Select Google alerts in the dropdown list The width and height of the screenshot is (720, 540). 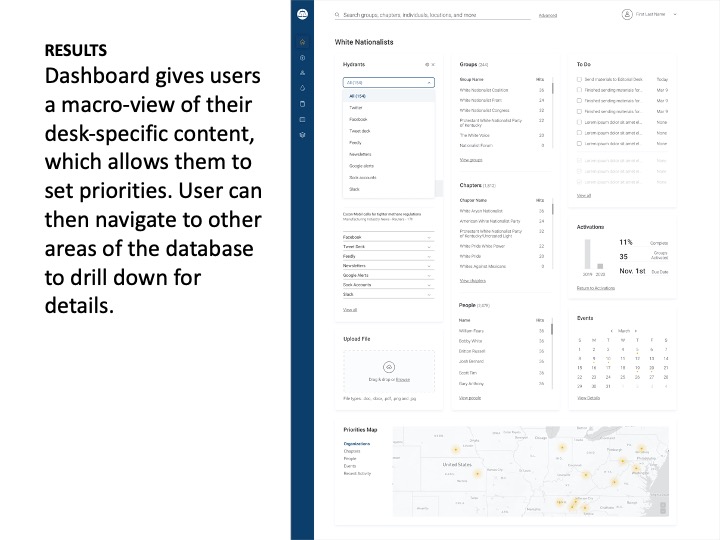(388, 166)
